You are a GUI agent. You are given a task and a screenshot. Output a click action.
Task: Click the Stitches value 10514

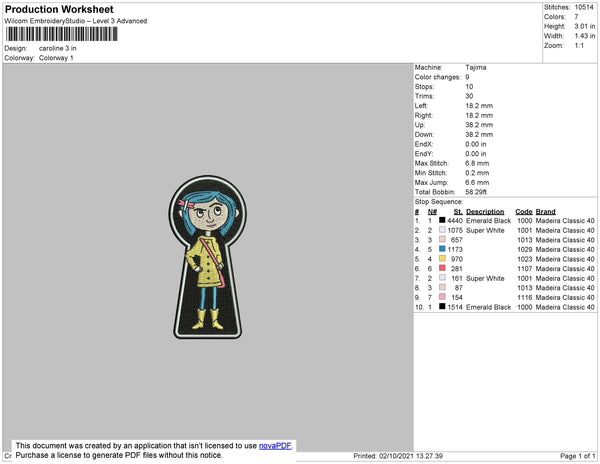click(584, 7)
